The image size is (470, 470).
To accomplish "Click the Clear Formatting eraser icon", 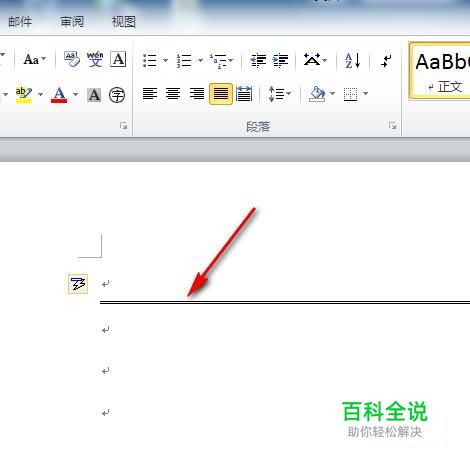I will tap(72, 60).
